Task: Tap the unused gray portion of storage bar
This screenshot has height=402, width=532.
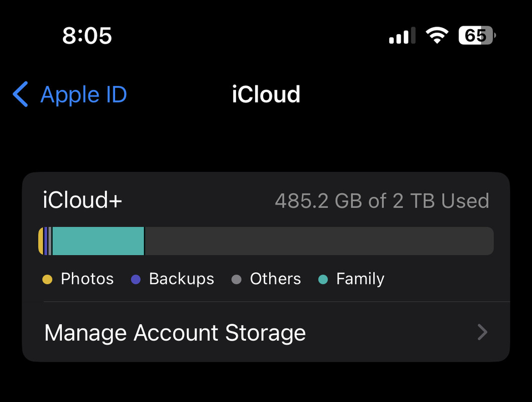Action: tap(318, 241)
